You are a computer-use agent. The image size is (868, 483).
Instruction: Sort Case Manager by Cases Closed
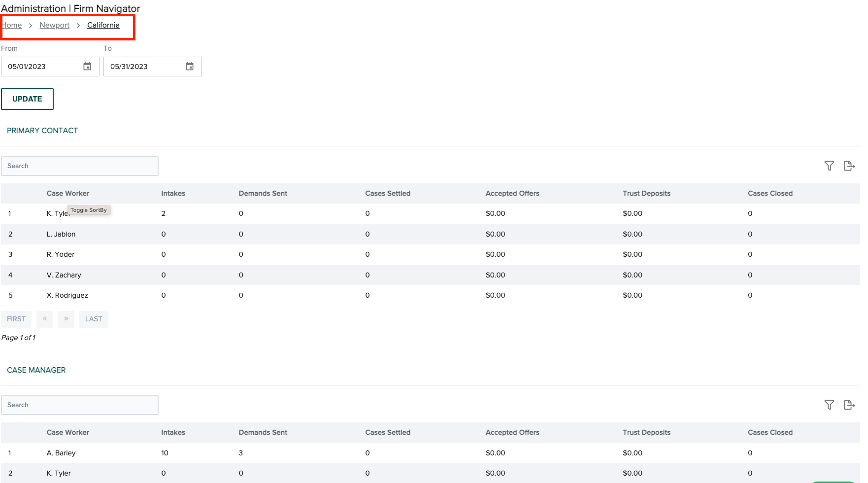tap(770, 433)
